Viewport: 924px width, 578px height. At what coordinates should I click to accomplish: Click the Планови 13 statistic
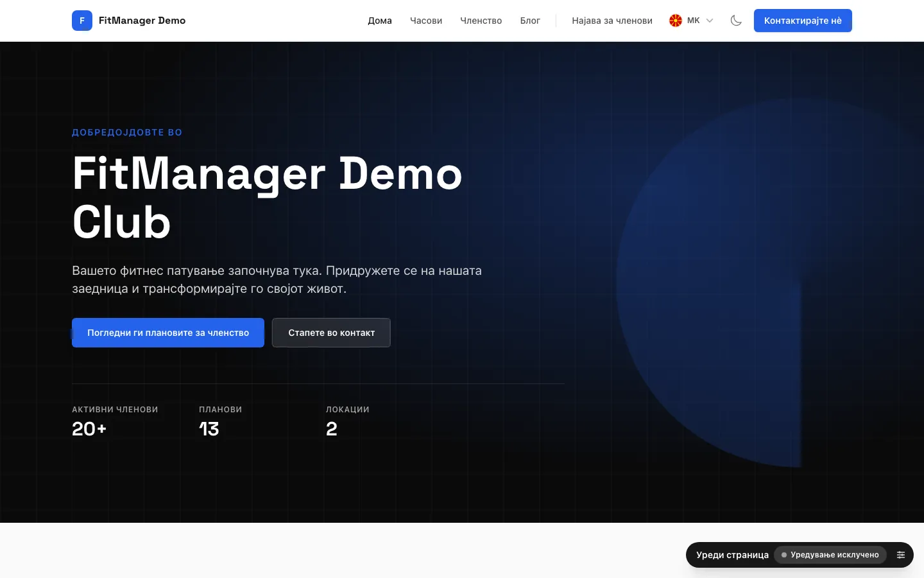(x=220, y=422)
